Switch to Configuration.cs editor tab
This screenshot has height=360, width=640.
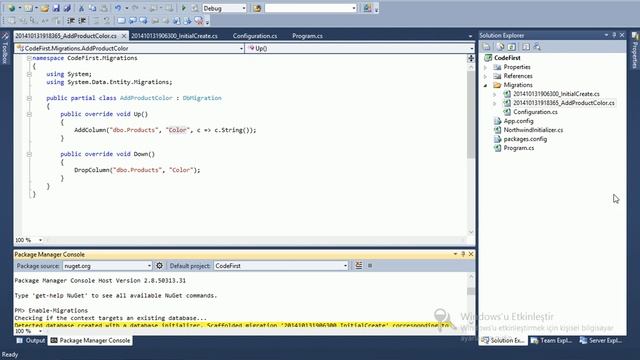(x=255, y=36)
